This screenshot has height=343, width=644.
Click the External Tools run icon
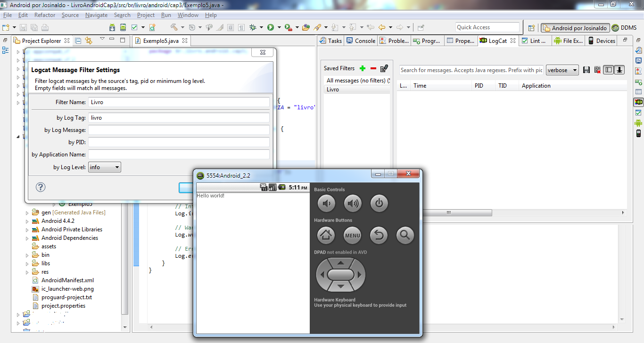click(x=289, y=27)
